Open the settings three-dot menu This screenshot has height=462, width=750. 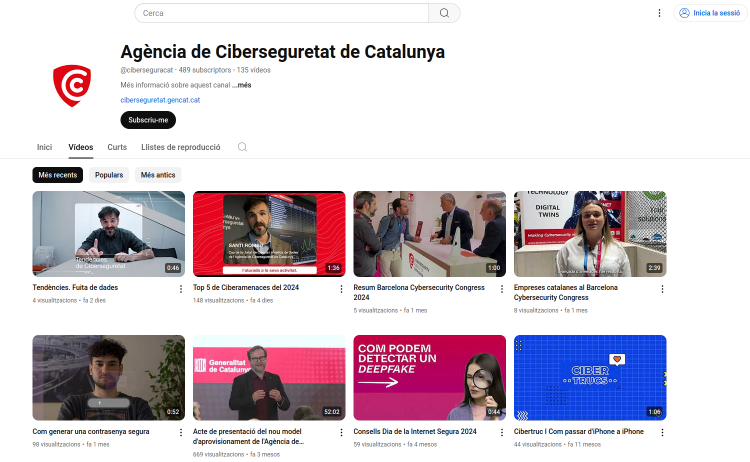(x=659, y=13)
